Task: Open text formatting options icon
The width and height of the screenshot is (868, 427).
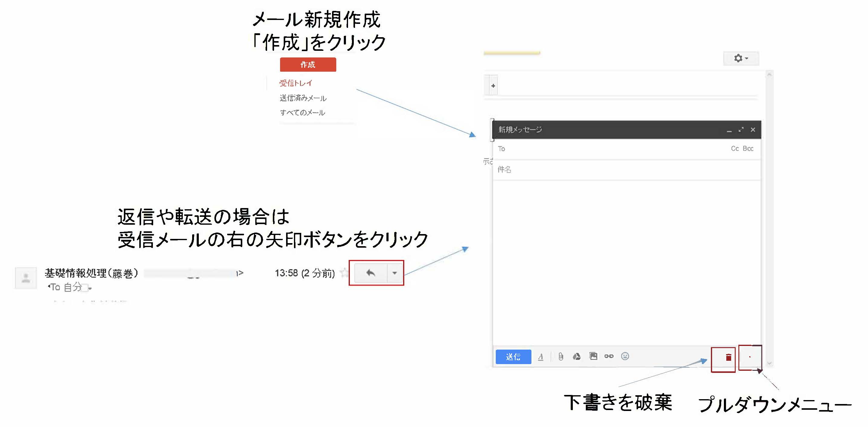Action: [540, 357]
